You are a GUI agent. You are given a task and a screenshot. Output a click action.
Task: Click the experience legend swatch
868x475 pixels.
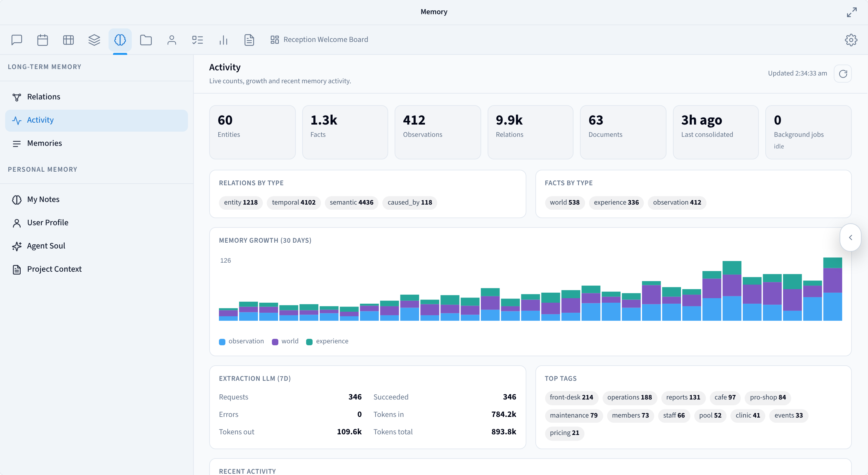pyautogui.click(x=309, y=342)
